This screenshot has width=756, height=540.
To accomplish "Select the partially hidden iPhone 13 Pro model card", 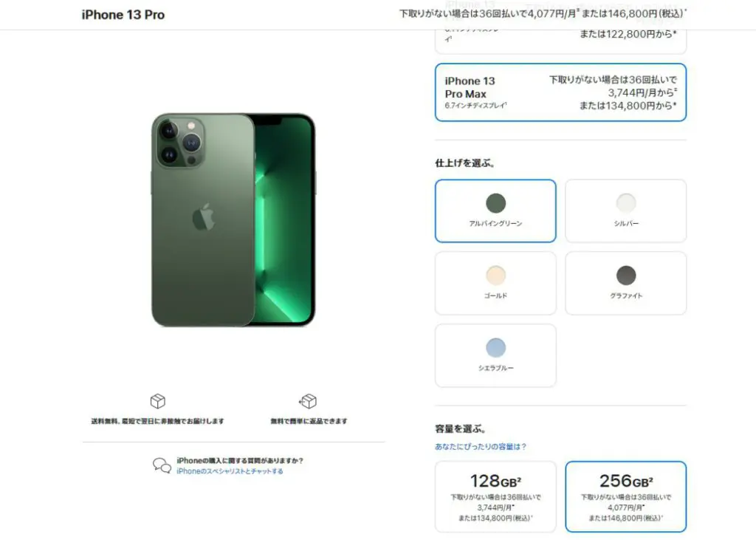I will click(x=561, y=42).
